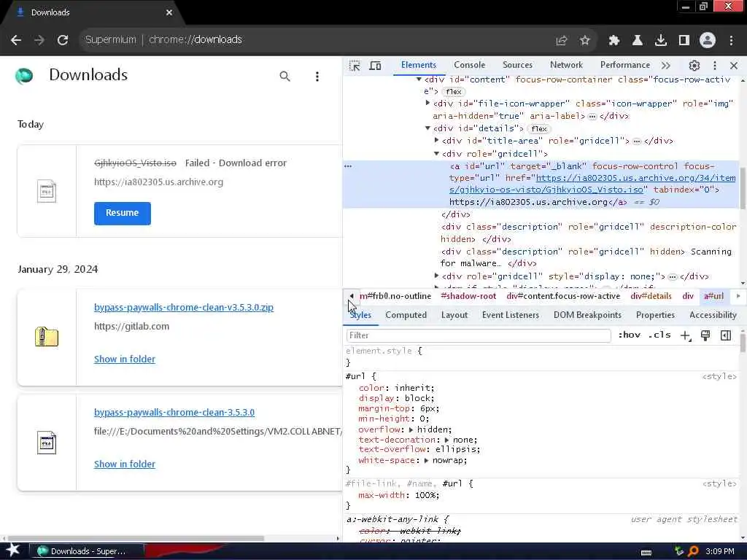Share this page from address bar
747x560 pixels.
562,41
